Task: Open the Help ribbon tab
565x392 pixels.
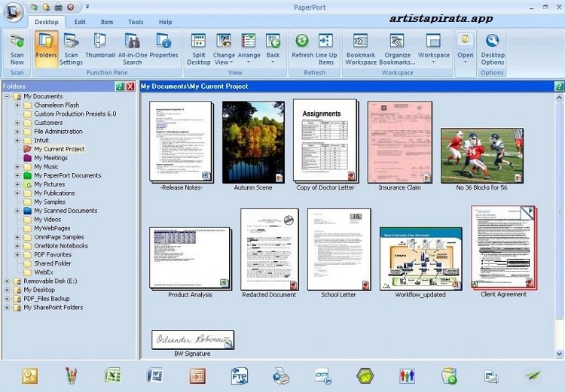Action: [166, 22]
